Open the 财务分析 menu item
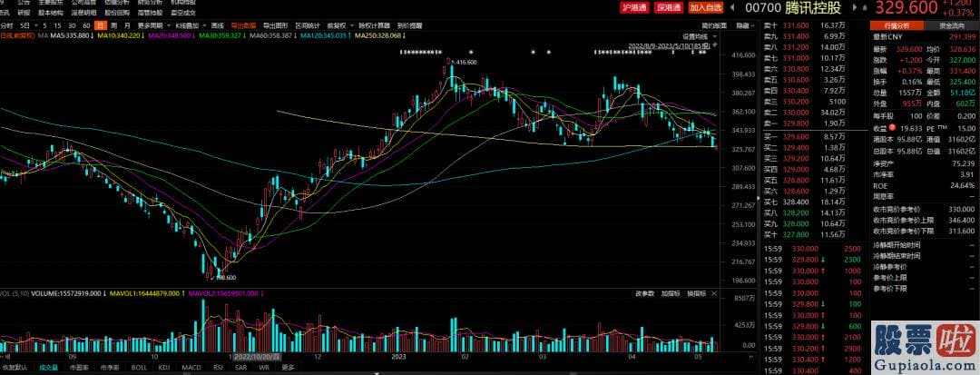The image size is (980, 375). coord(150,3)
